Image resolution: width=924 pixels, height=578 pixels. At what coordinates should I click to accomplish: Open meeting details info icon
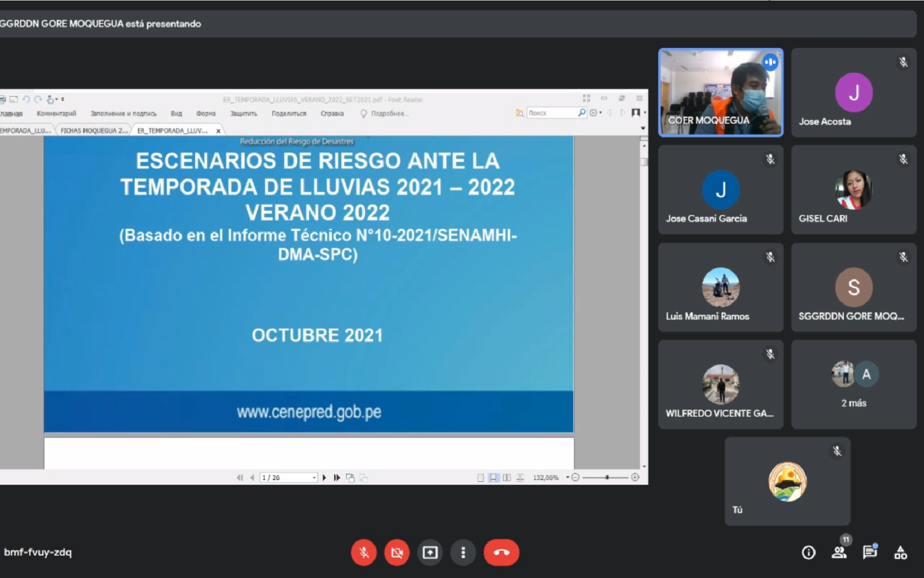coord(808,552)
